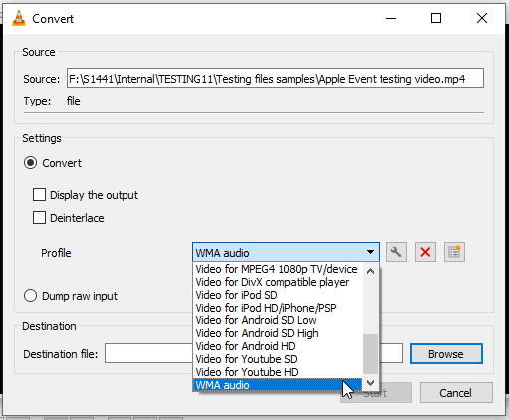
Task: Select Video for Android SD High
Action: pos(277,333)
